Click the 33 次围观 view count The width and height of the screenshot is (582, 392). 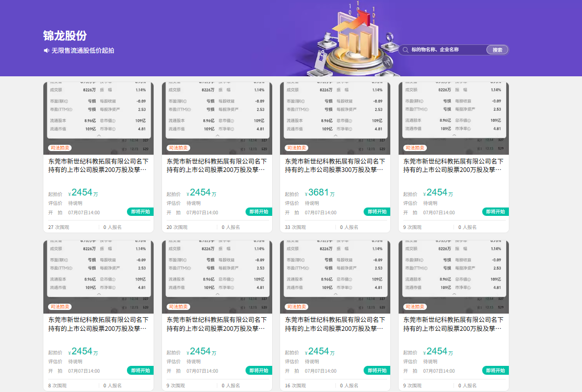pos(296,227)
